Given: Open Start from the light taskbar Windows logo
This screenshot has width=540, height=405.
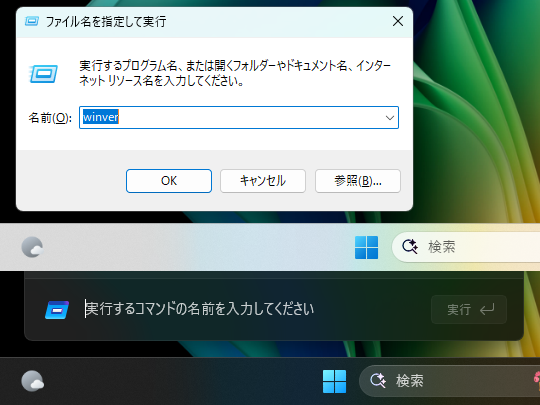Looking at the screenshot, I should (366, 247).
